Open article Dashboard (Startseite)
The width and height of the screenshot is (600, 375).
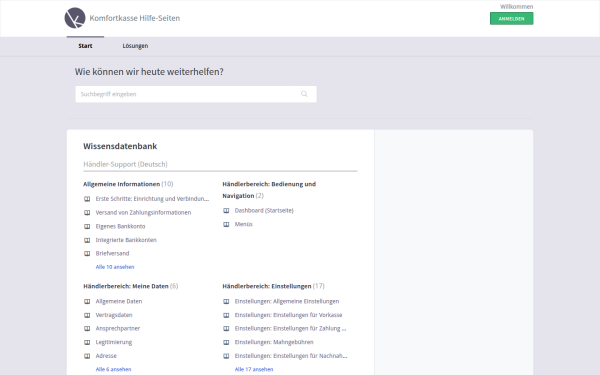click(264, 210)
